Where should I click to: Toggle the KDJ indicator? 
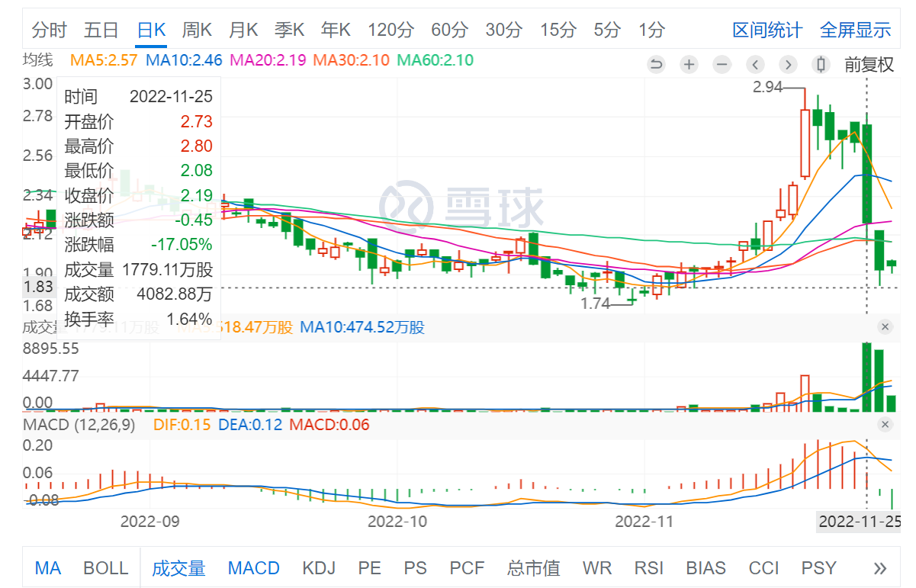pos(319,568)
